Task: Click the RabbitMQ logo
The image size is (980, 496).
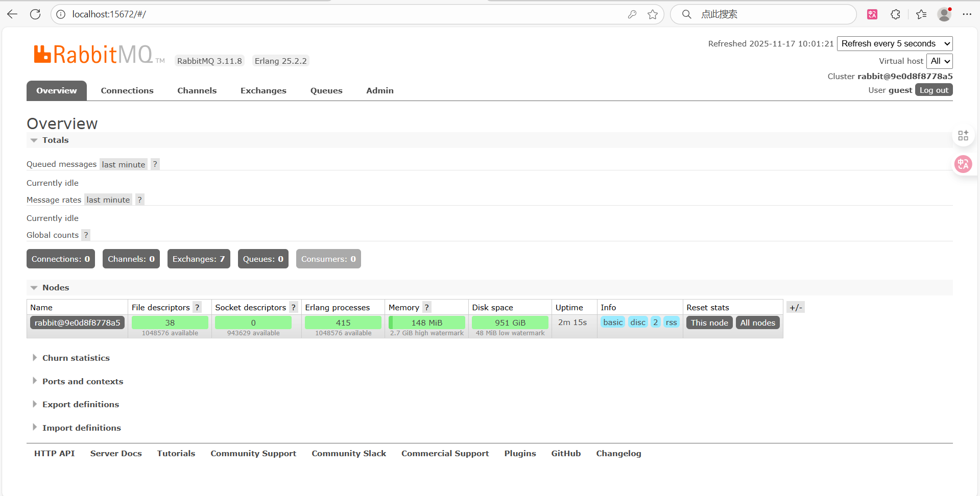Action: 99,54
